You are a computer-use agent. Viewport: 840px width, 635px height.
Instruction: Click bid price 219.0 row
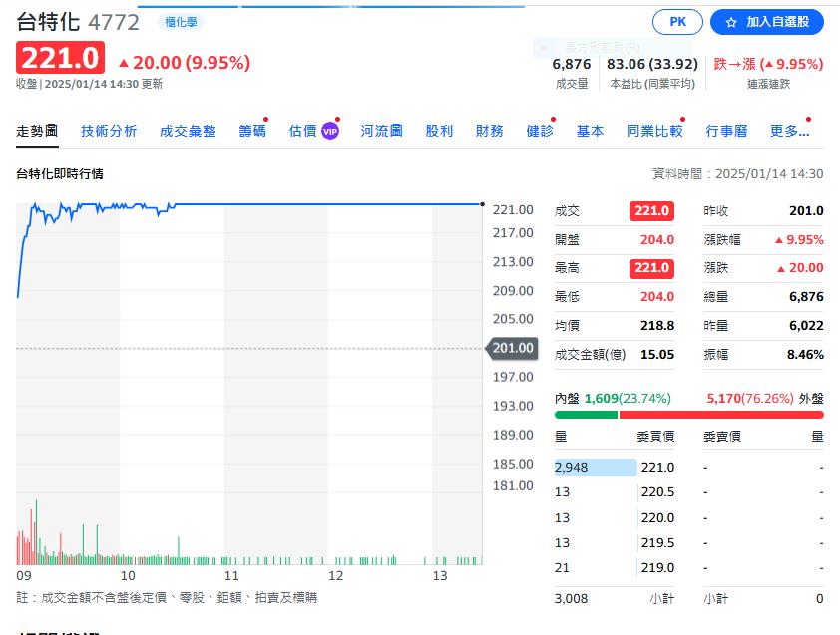615,568
